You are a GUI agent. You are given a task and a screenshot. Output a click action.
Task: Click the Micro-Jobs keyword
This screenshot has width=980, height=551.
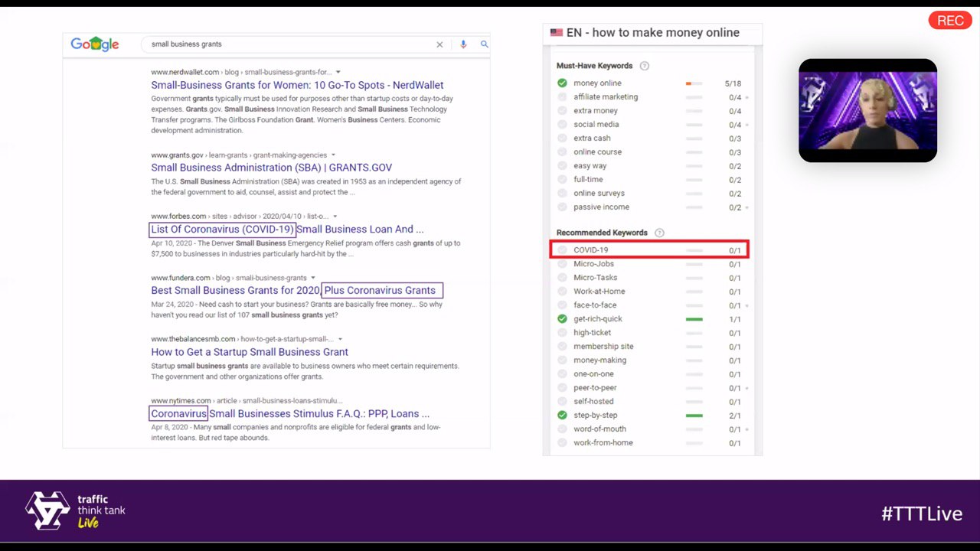point(593,264)
